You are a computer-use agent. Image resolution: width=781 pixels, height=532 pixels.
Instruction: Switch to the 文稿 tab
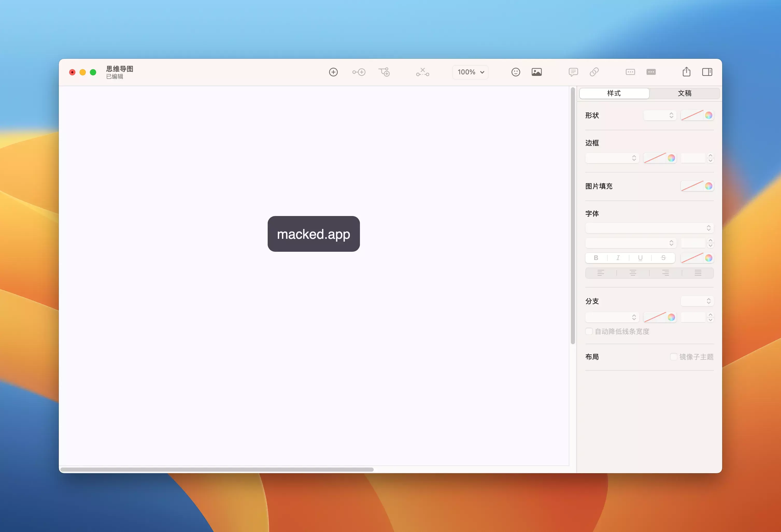684,93
